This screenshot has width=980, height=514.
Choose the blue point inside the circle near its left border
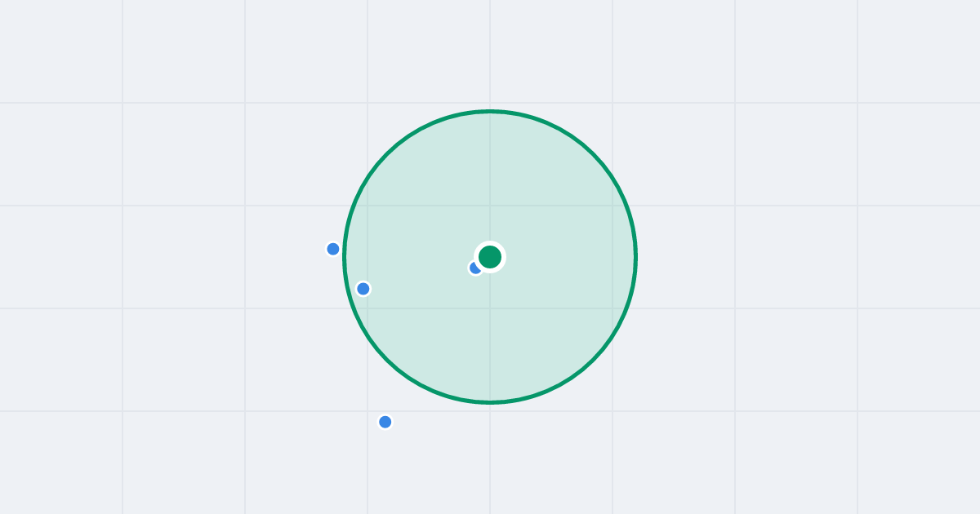pos(363,289)
